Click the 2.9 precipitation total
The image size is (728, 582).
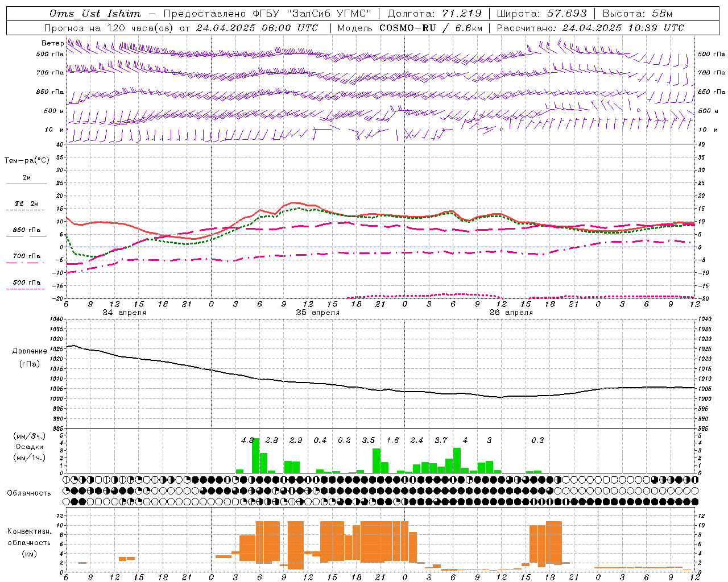pos(296,440)
